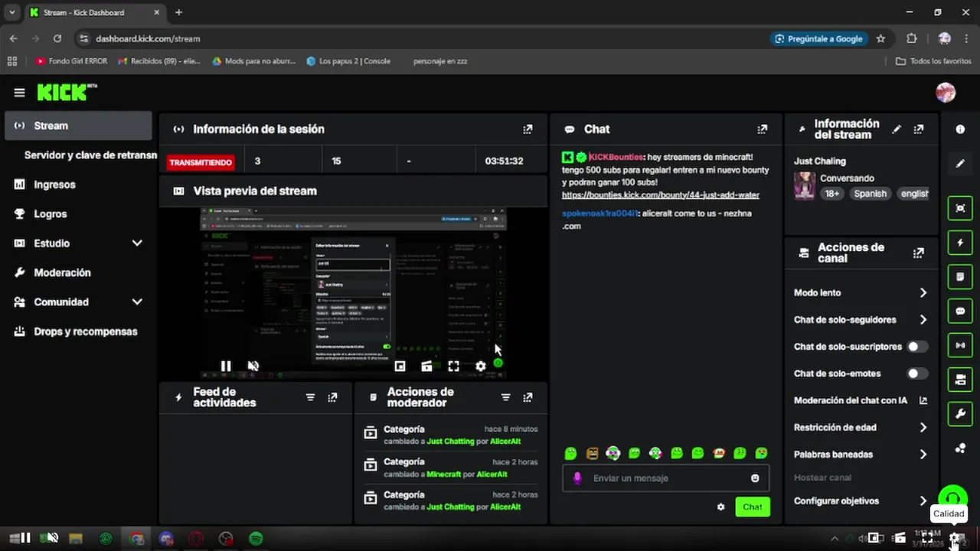Open the stream preview settings gear

(x=480, y=367)
